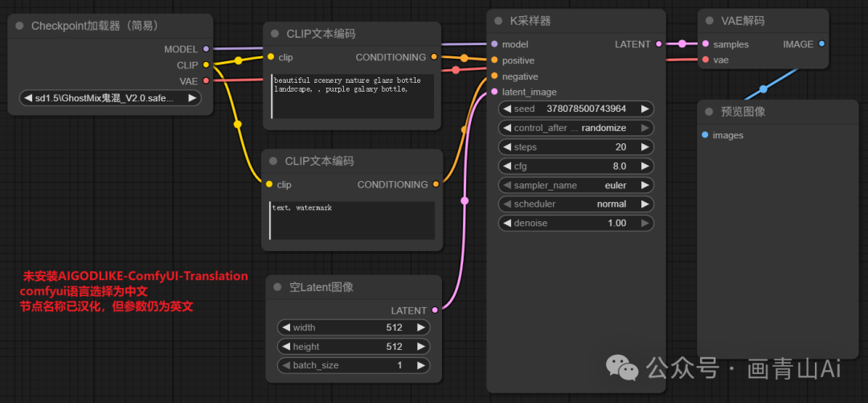Open the scheduler normal dropdown
This screenshot has height=403, width=868.
pyautogui.click(x=576, y=204)
